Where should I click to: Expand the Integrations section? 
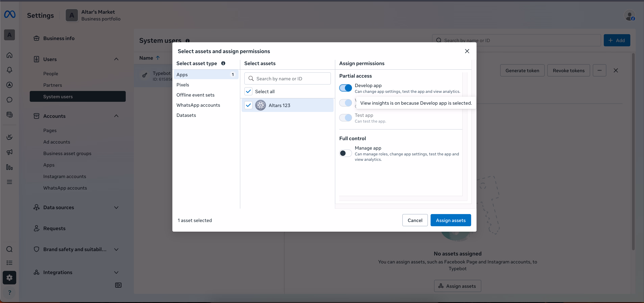[x=116, y=272]
